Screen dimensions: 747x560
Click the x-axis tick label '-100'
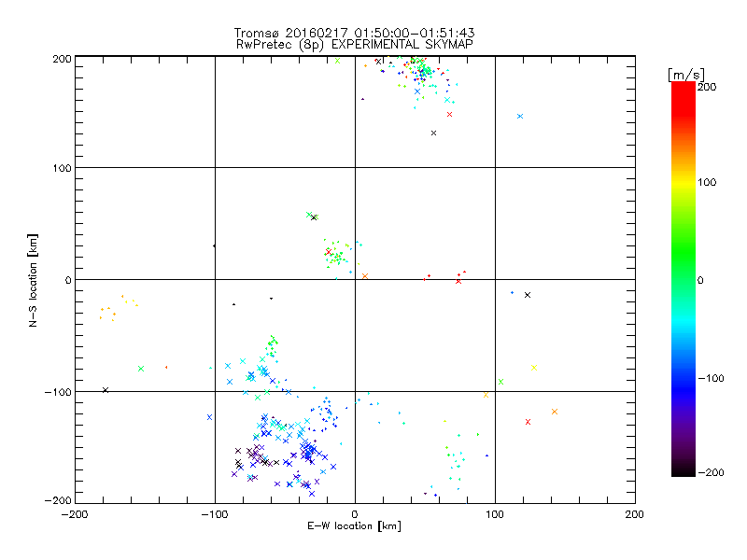pyautogui.click(x=215, y=514)
